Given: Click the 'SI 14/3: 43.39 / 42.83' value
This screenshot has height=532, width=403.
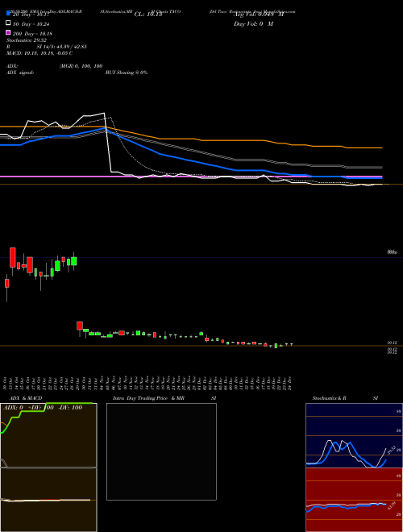Looking at the screenshot, I should click(x=62, y=47).
